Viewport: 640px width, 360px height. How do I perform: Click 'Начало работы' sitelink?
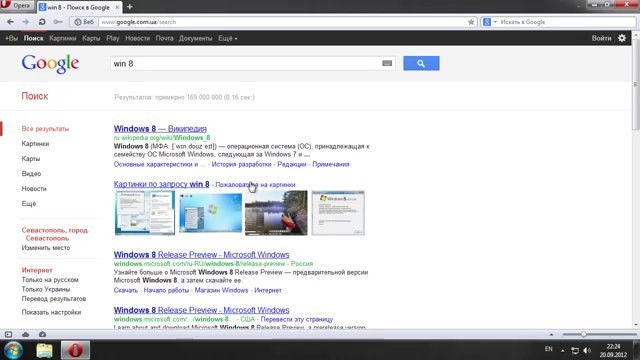[166, 291]
